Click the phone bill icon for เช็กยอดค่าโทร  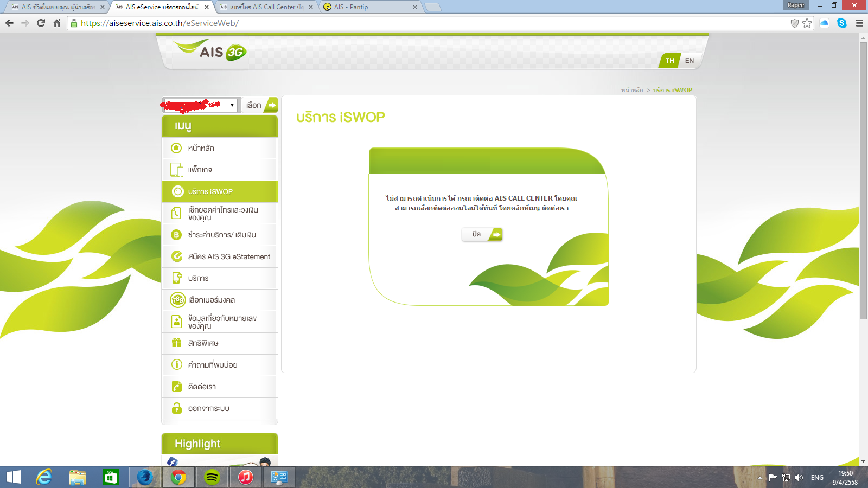coord(176,213)
